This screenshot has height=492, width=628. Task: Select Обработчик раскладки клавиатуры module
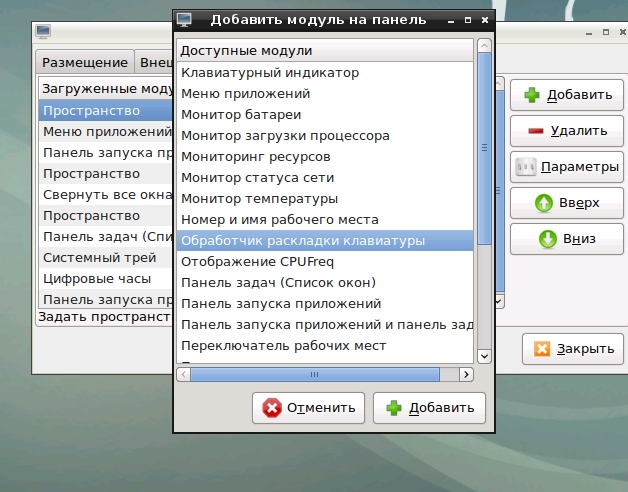point(302,240)
